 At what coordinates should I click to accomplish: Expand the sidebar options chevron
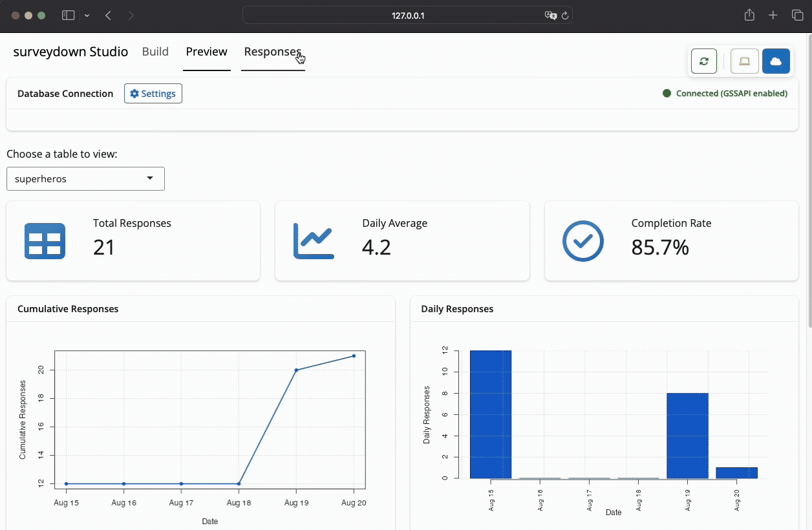(87, 16)
